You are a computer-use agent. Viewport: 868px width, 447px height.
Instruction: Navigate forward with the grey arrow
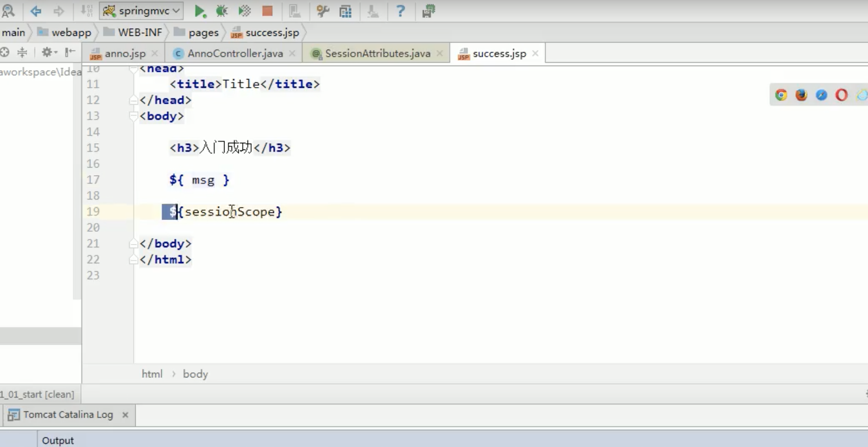coord(59,11)
